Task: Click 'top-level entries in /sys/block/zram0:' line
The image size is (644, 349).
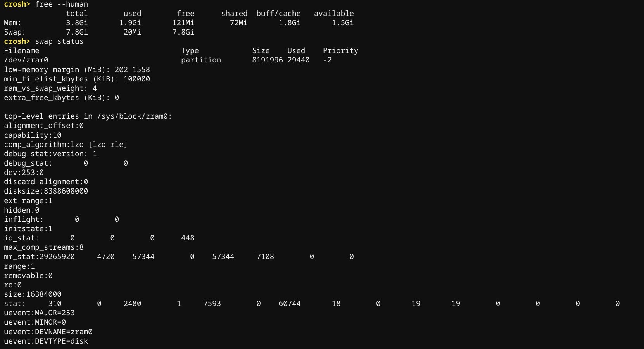Action: click(88, 116)
